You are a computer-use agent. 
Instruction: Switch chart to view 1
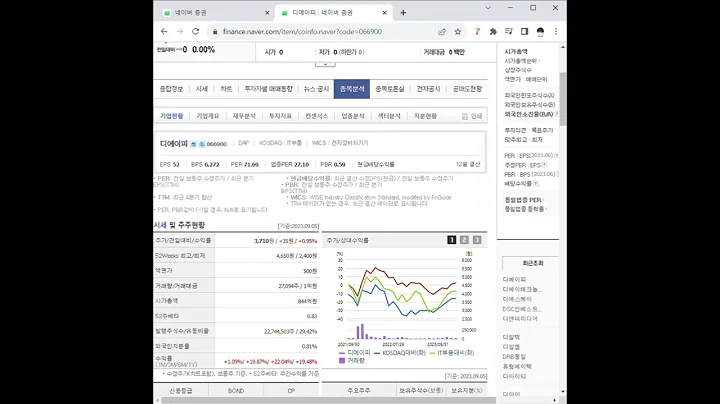(x=452, y=240)
